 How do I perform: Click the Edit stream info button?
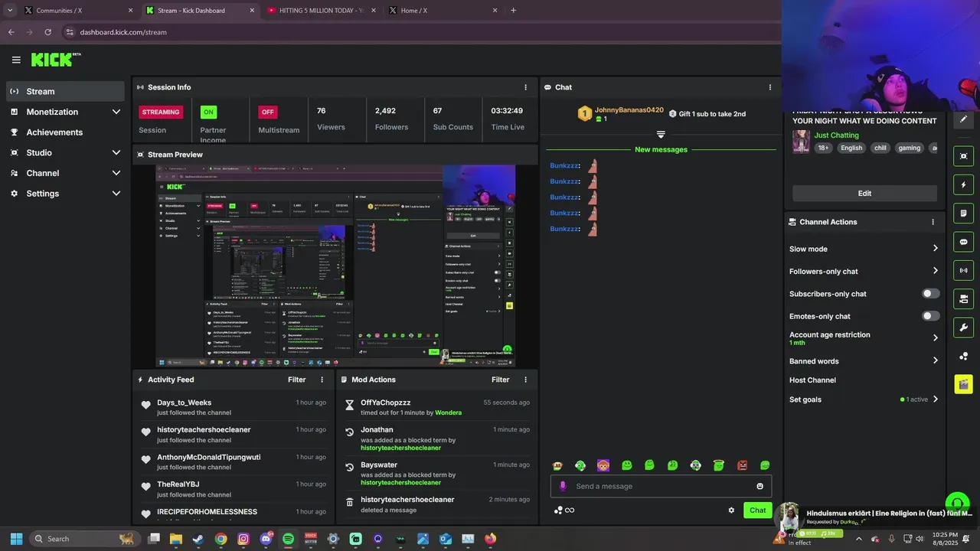click(x=864, y=194)
